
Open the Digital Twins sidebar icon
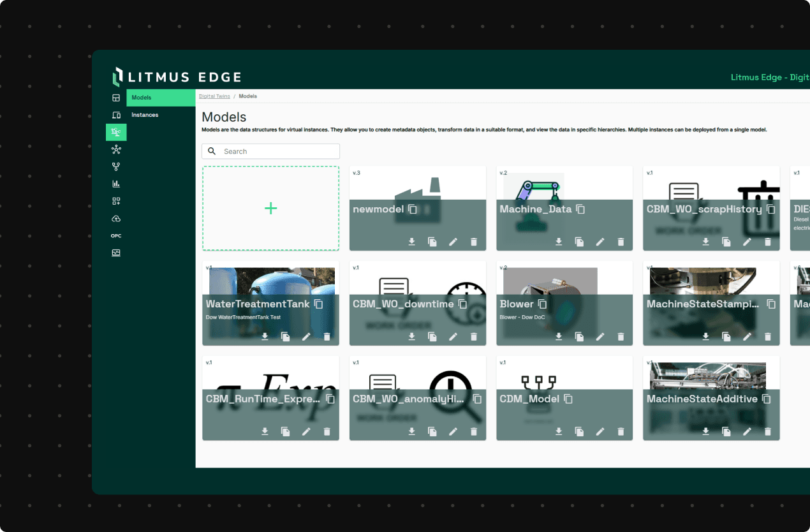[x=116, y=132]
